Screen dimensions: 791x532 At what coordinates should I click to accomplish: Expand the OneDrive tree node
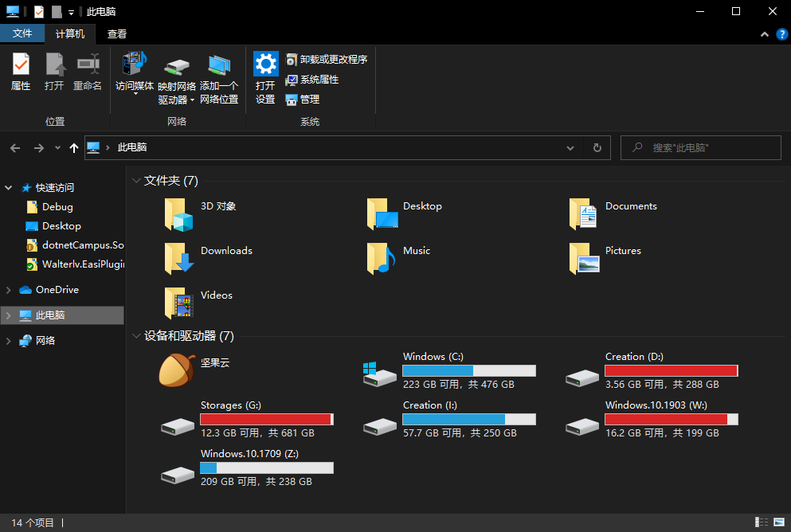pos(9,290)
